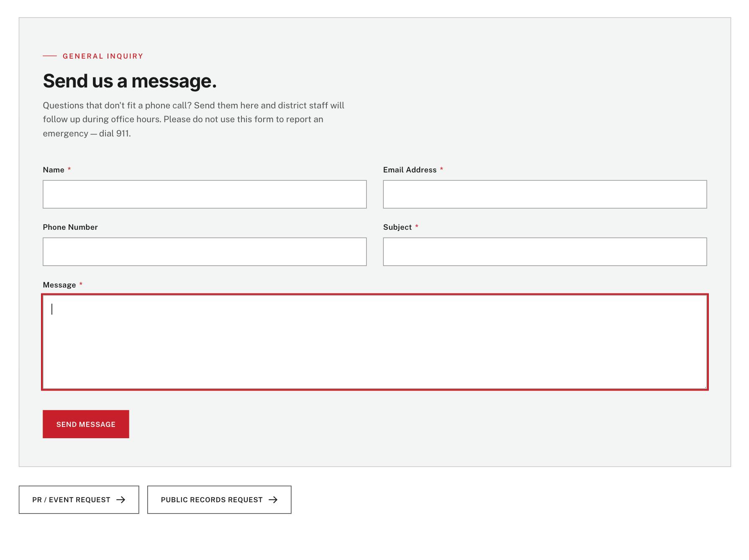The width and height of the screenshot is (749, 560).
Task: Click into the Email Address field
Action: [545, 194]
